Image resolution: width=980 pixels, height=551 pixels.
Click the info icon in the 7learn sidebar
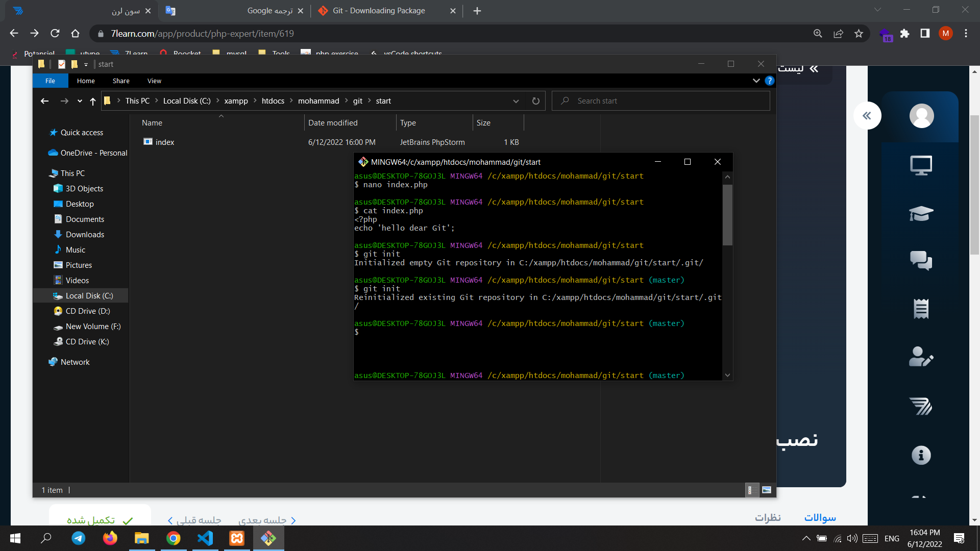(921, 455)
